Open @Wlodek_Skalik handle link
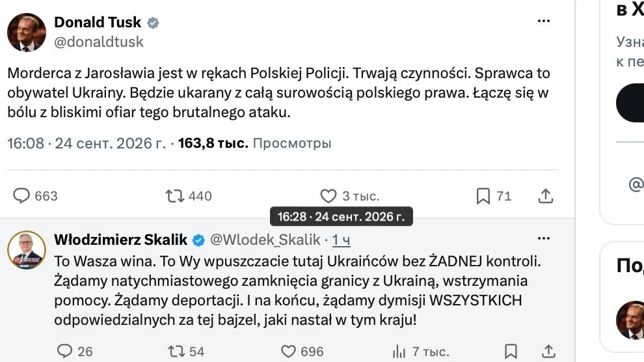644x362 pixels. tap(265, 240)
